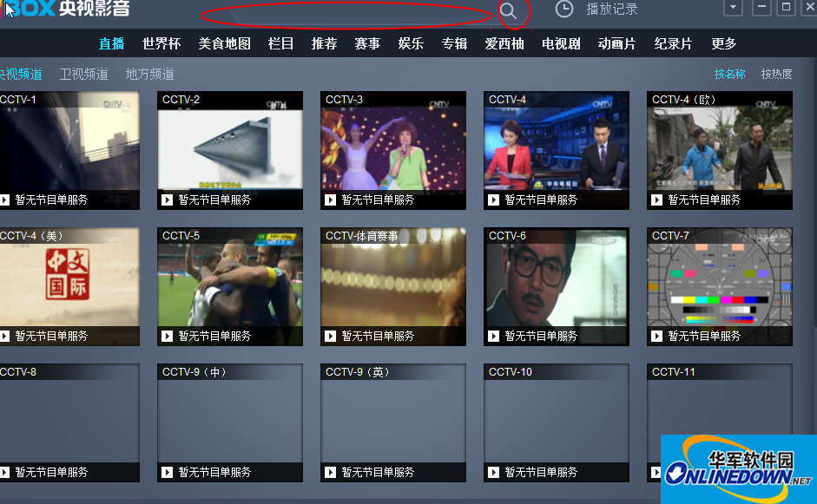The width and height of the screenshot is (817, 504).
Task: Open the 动画片 section
Action: click(x=617, y=43)
